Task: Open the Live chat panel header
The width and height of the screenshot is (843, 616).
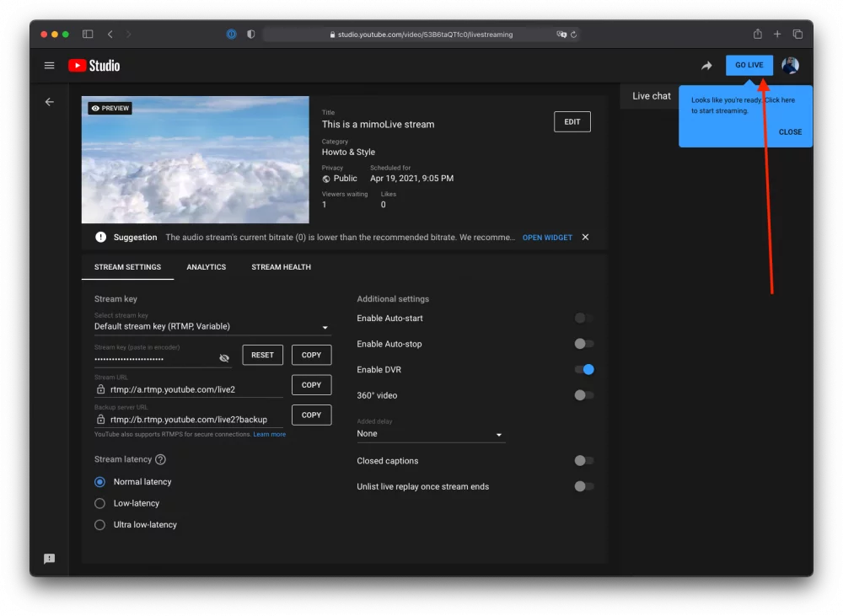Action: click(x=651, y=96)
